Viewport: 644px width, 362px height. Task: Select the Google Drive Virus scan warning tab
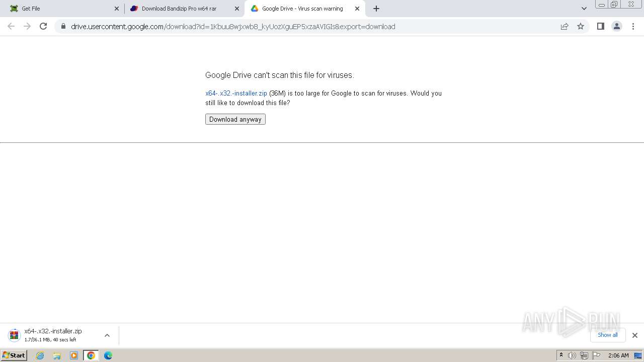(x=304, y=9)
